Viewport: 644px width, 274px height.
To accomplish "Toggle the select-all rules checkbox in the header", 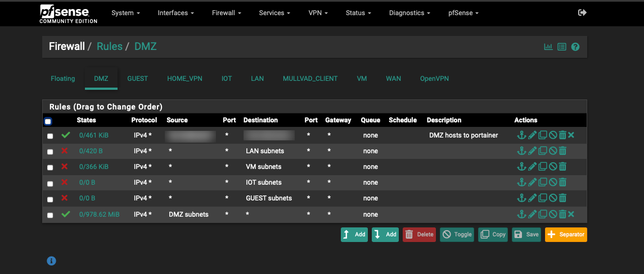I will click(x=48, y=121).
